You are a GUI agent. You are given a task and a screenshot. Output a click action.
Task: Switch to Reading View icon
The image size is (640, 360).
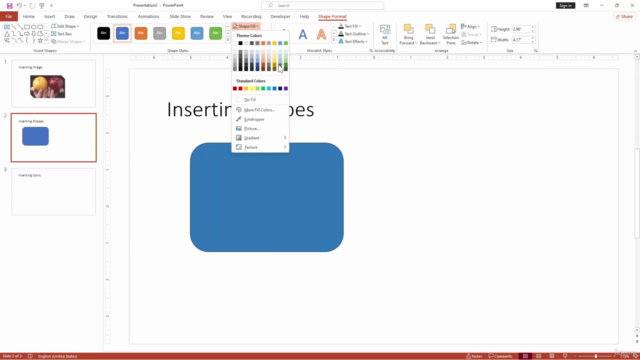[x=552, y=356]
